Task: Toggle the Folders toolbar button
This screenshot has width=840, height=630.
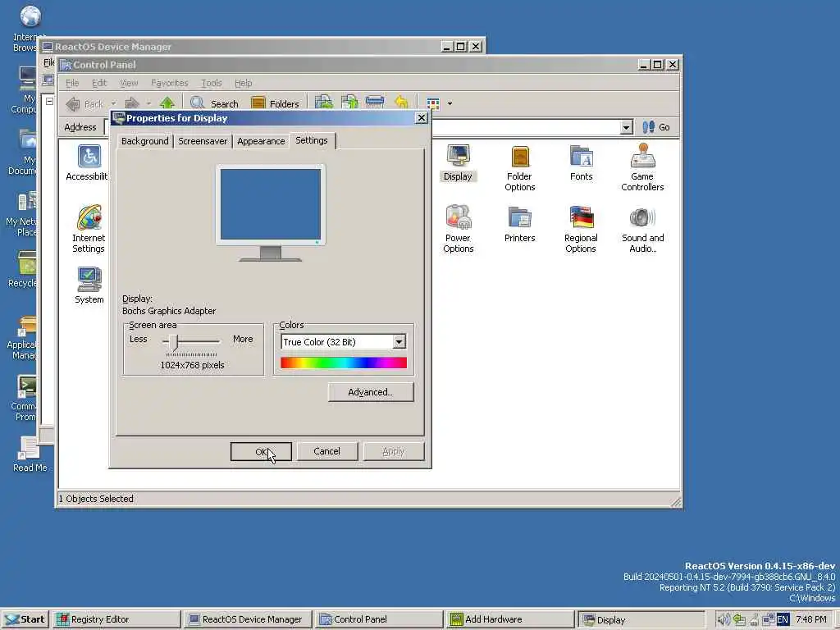Action: 276,103
